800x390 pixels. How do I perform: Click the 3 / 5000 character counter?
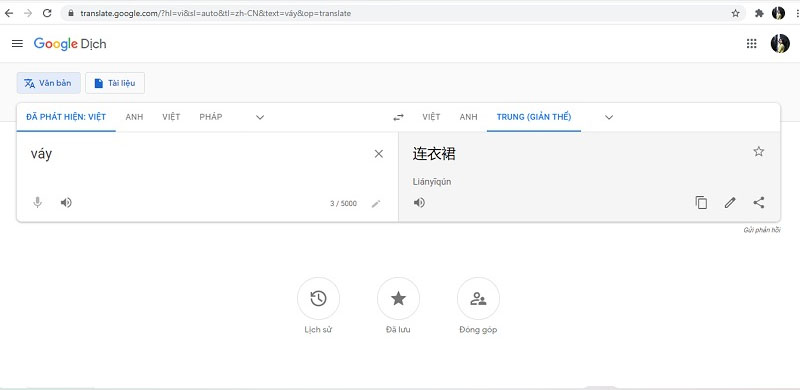coord(343,204)
